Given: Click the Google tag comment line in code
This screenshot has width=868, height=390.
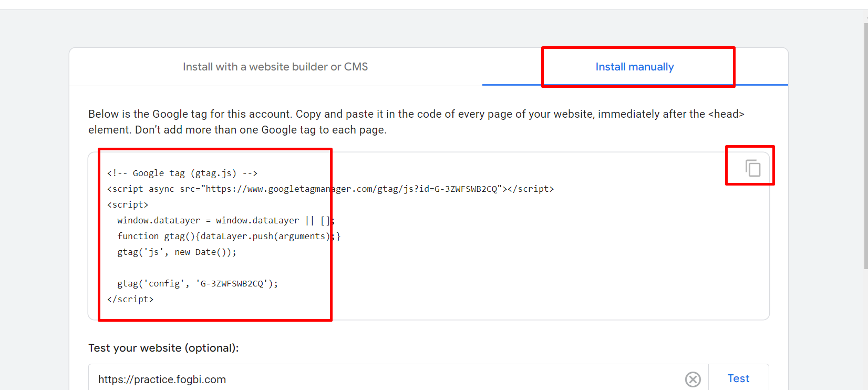Looking at the screenshot, I should tap(182, 173).
